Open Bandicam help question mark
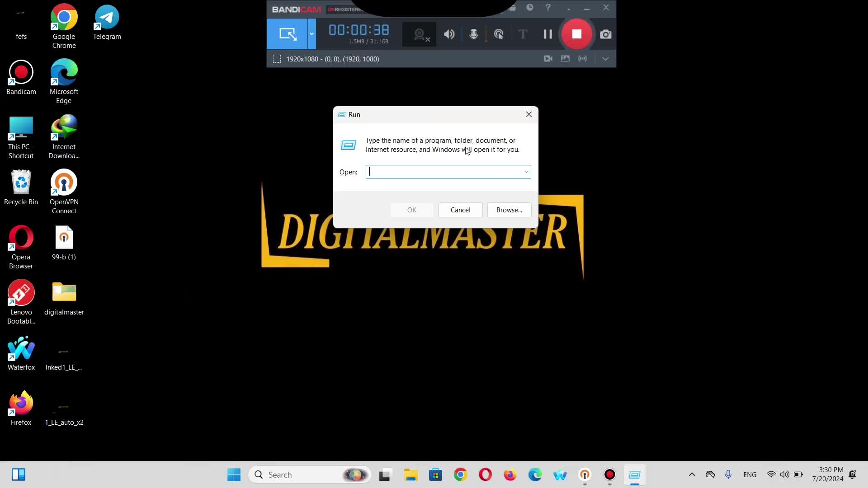The image size is (868, 488). click(x=548, y=8)
